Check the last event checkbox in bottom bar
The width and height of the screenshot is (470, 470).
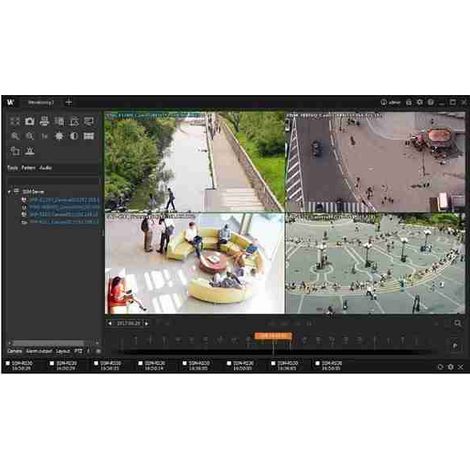pos(317,363)
